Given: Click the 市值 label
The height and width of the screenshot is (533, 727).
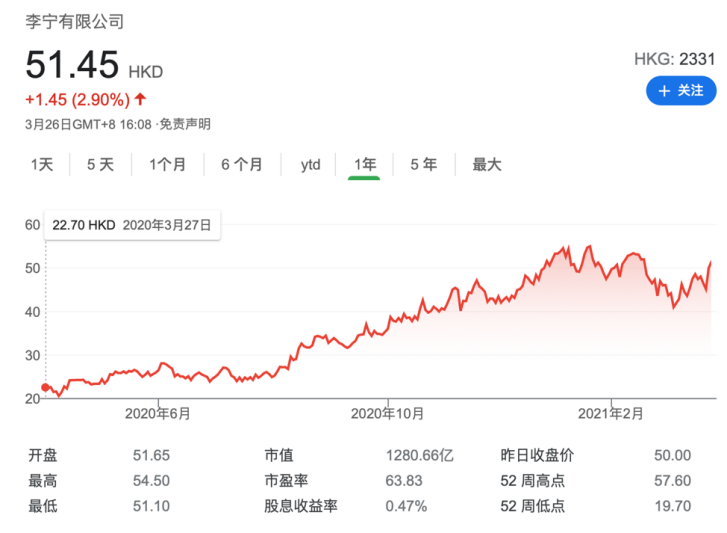Looking at the screenshot, I should coord(279,455).
